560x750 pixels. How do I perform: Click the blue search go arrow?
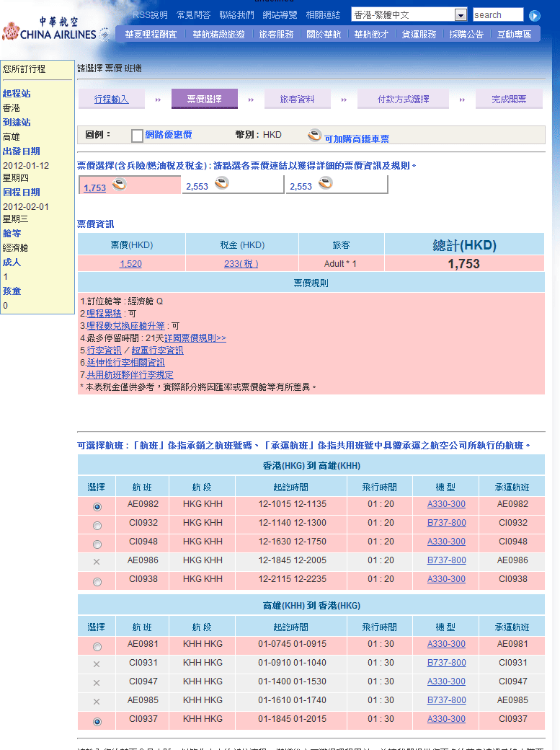point(534,15)
